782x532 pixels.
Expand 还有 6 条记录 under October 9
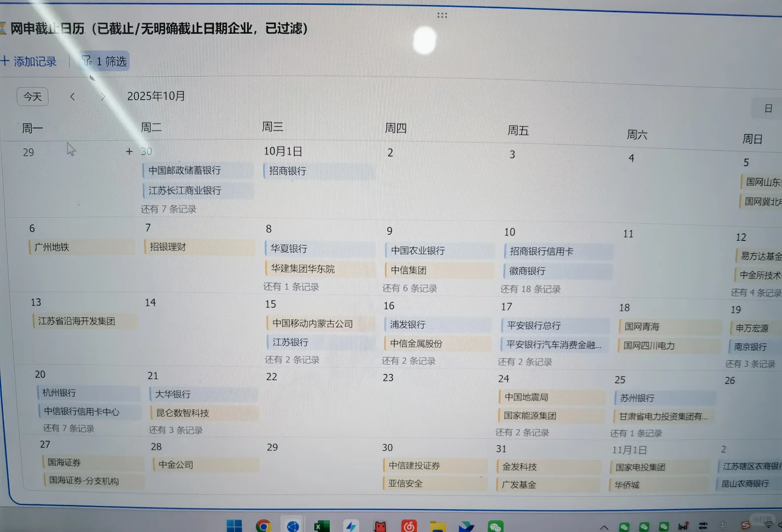click(x=410, y=288)
